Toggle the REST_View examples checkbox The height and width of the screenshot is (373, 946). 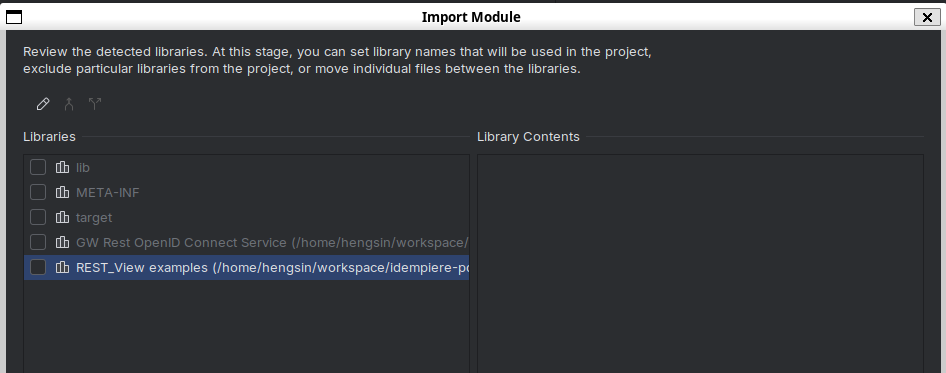coord(38,267)
